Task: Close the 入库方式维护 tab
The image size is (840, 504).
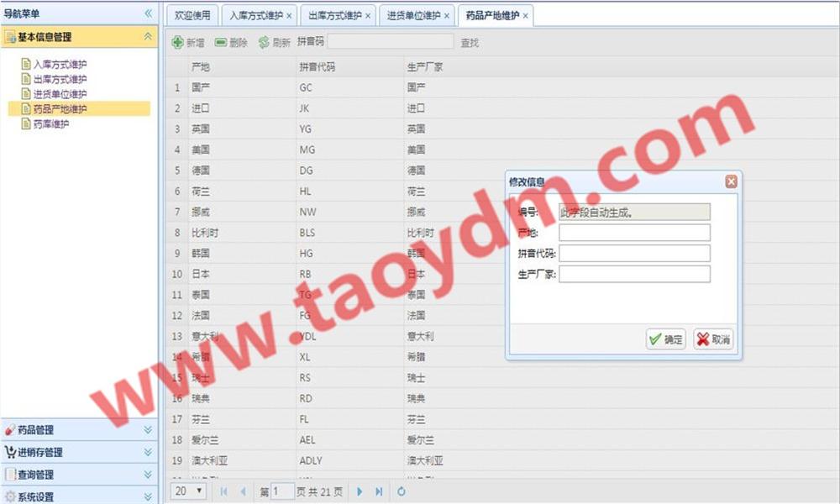Action: (289, 16)
